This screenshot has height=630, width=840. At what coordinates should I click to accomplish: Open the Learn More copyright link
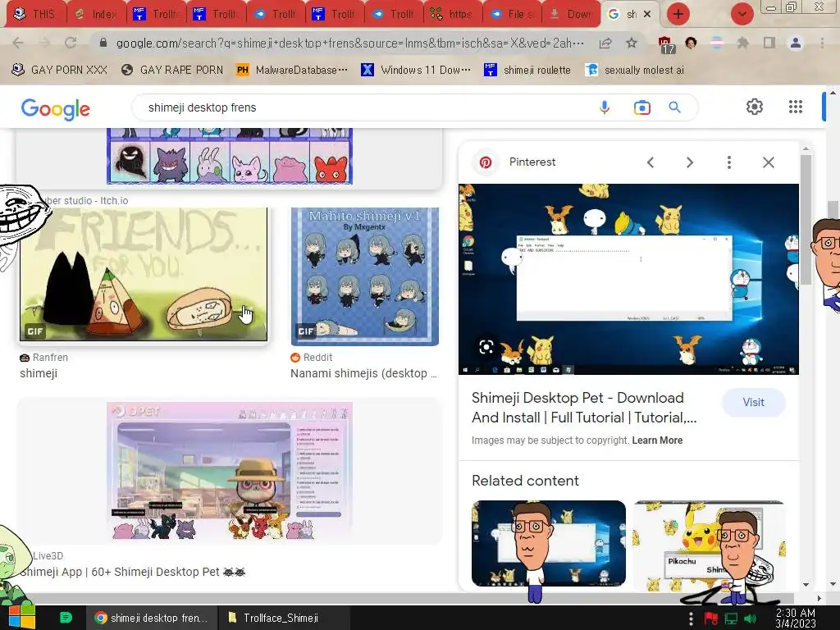(657, 441)
